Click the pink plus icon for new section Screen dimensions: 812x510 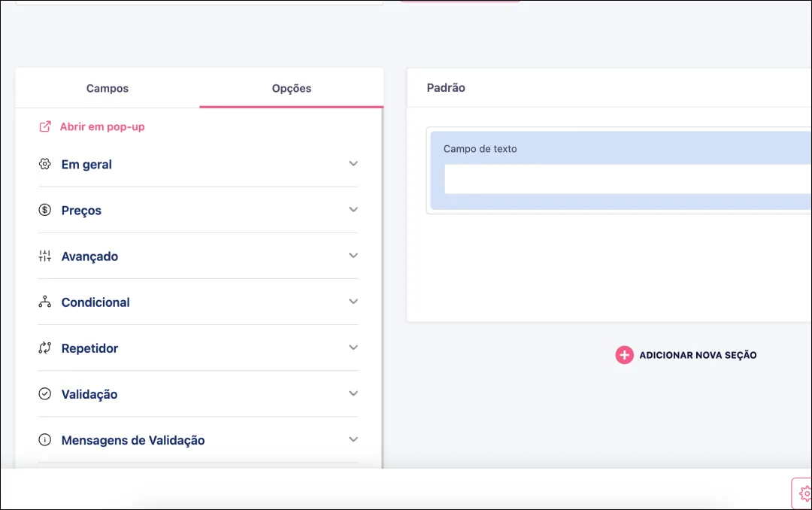coord(624,355)
